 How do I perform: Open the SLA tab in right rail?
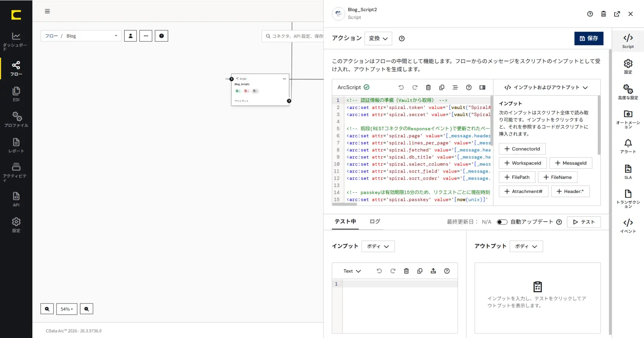coord(628,172)
